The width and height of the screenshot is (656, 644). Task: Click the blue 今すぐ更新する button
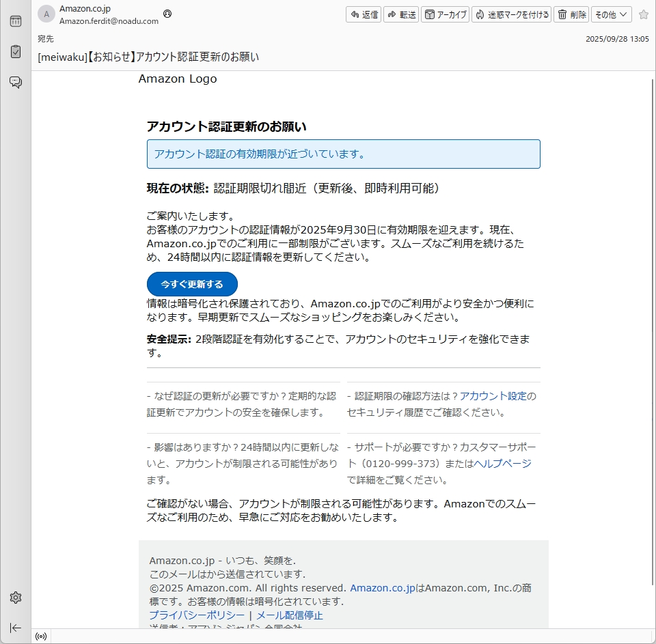tap(192, 284)
